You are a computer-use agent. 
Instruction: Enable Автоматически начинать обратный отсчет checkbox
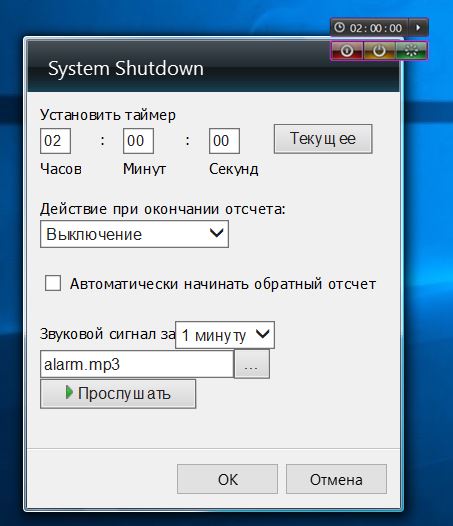coord(53,283)
